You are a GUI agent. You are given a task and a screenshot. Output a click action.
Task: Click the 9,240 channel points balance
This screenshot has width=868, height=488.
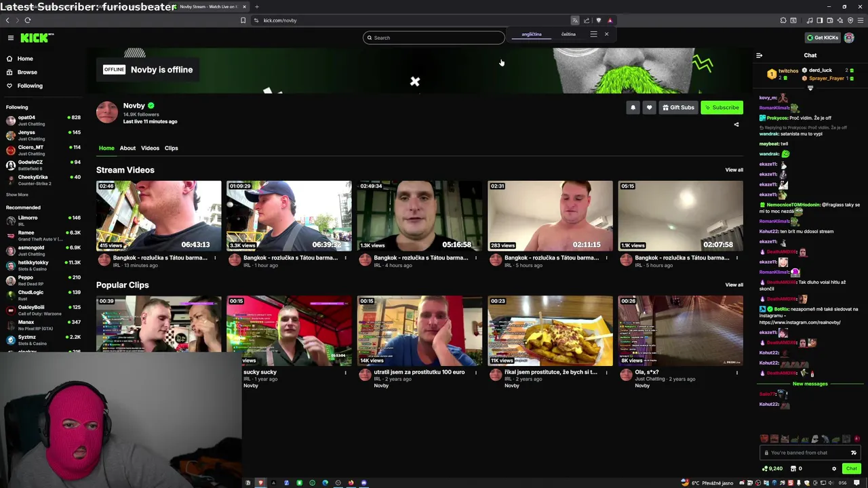(772, 468)
